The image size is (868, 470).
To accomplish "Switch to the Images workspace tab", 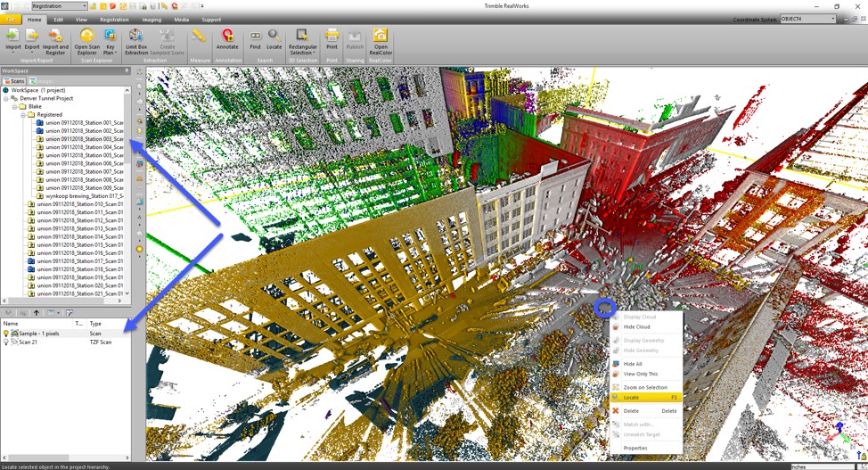I will point(41,81).
